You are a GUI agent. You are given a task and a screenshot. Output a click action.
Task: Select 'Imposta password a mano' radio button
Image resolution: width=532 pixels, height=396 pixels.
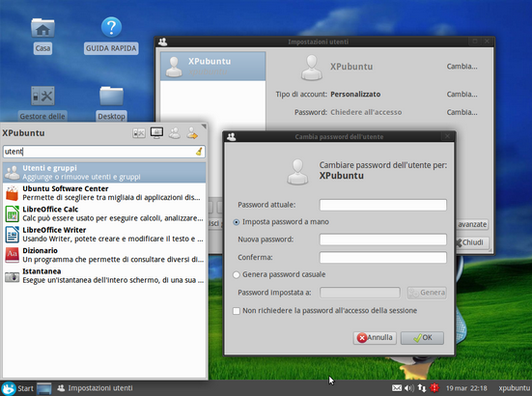point(237,222)
